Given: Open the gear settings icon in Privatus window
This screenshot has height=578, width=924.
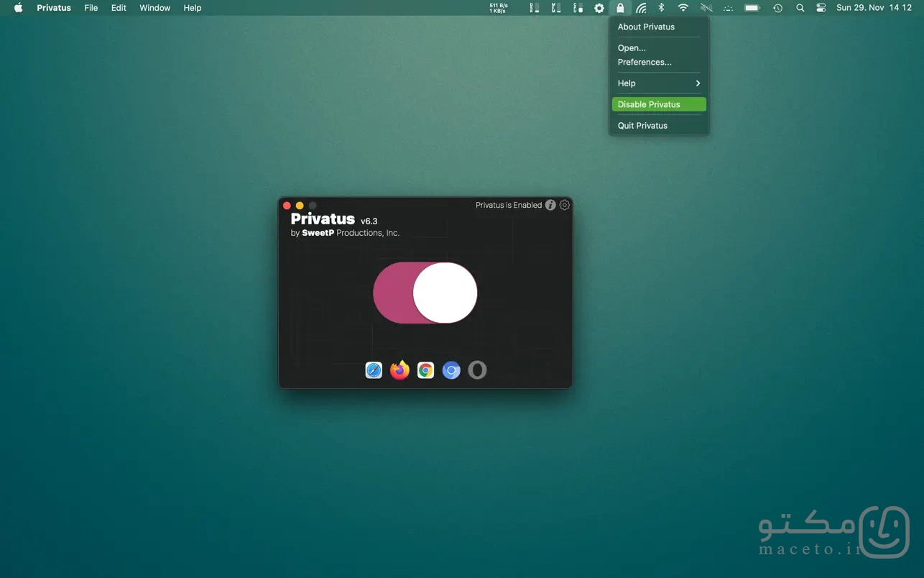Looking at the screenshot, I should click(x=565, y=205).
